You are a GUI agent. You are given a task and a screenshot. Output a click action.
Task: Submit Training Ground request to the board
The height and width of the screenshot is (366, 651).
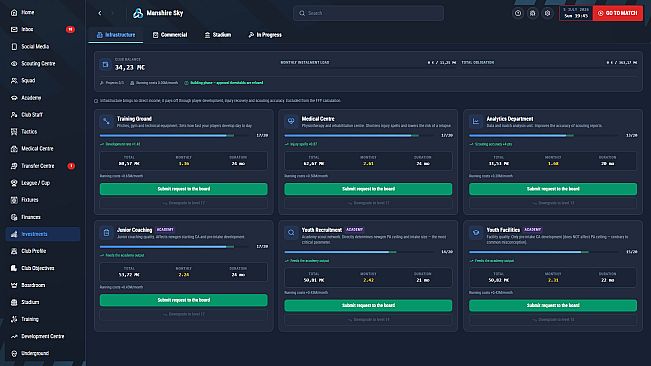click(184, 189)
